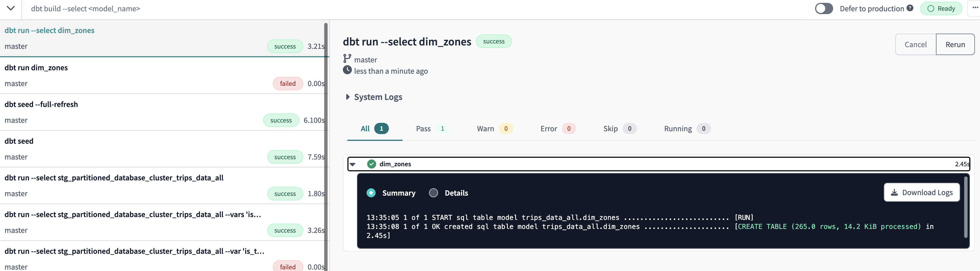The image size is (980, 271).
Task: Switch to the All results tab
Action: click(374, 128)
